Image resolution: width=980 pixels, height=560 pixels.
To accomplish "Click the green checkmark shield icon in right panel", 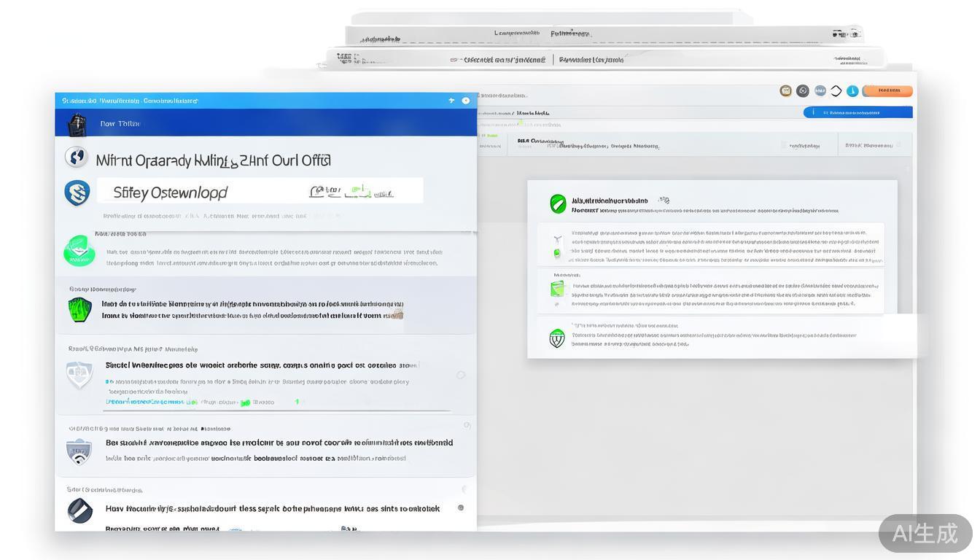I will point(558,203).
